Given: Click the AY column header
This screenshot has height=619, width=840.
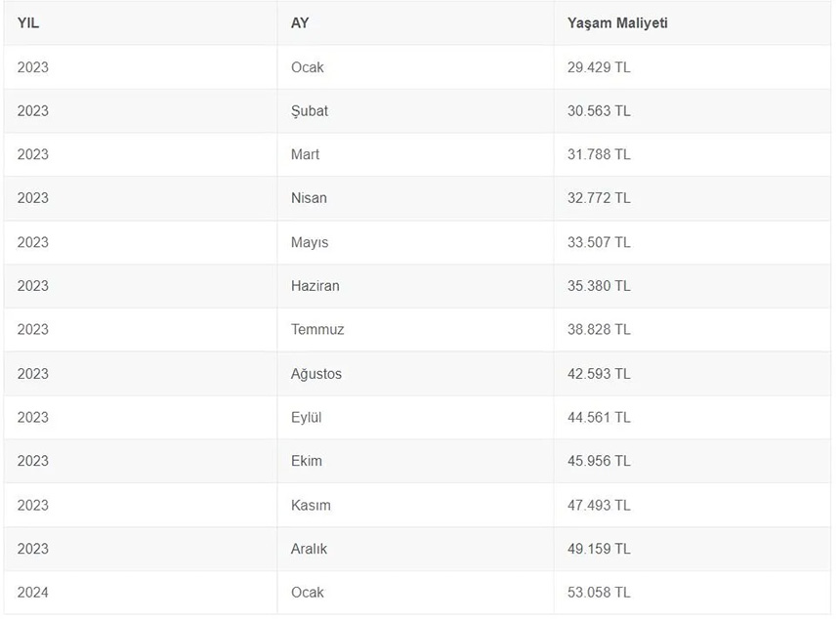Looking at the screenshot, I should pyautogui.click(x=300, y=22).
